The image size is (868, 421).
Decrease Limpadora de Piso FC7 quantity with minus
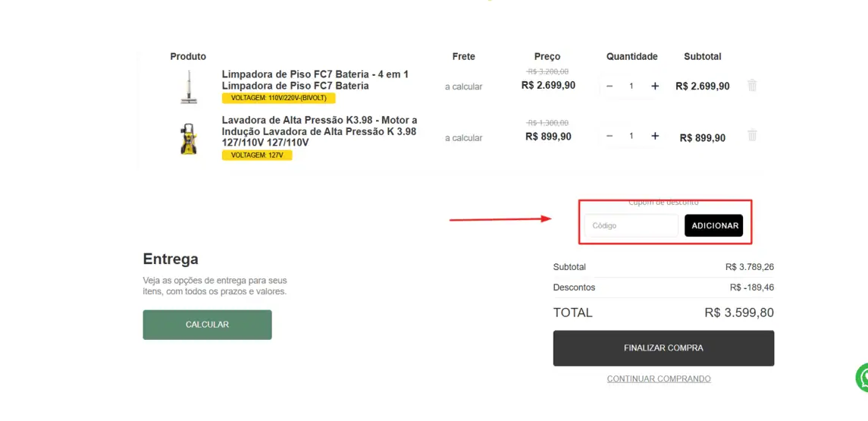point(609,86)
